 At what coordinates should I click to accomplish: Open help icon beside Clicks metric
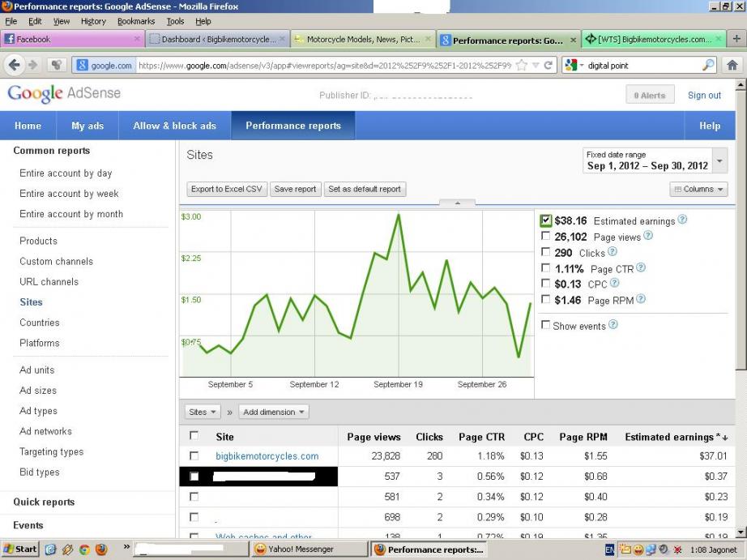(x=613, y=251)
